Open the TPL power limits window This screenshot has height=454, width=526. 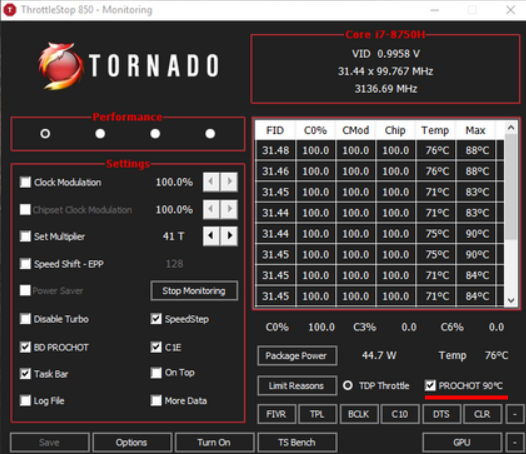tap(317, 414)
